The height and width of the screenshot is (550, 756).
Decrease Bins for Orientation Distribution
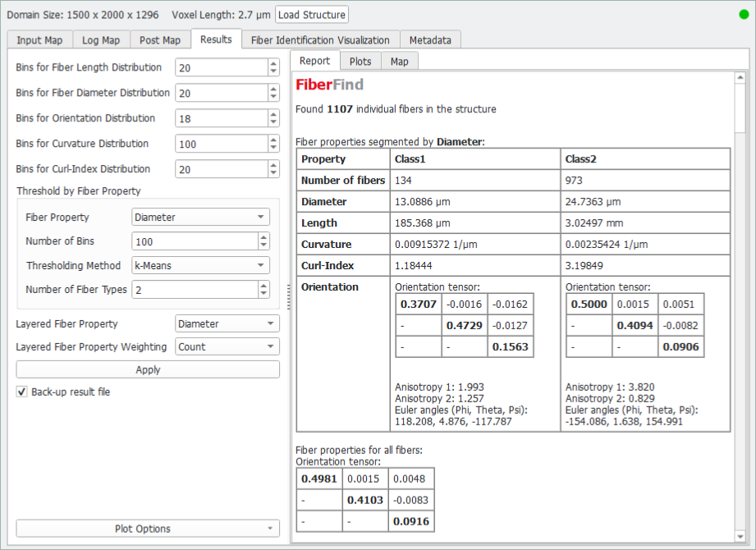273,121
